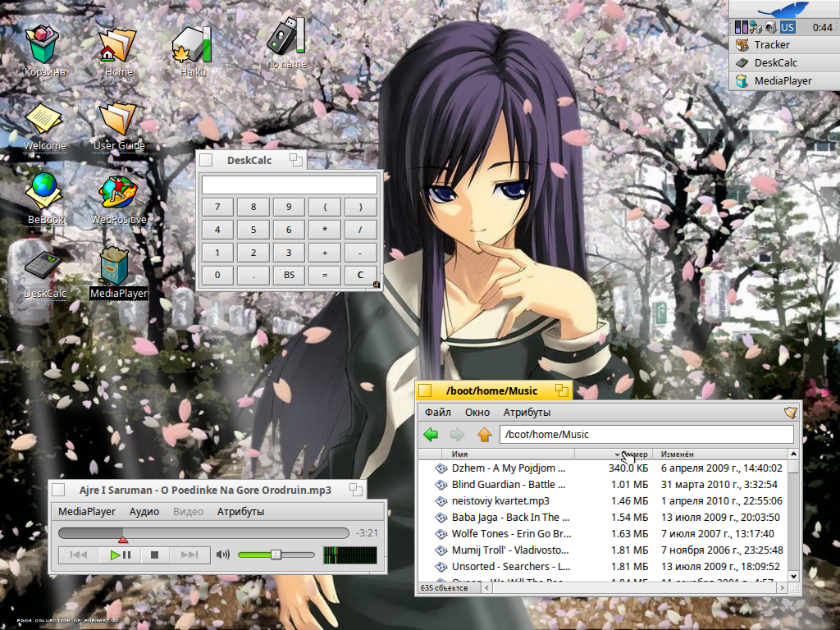Image resolution: width=840 pixels, height=630 pixels.
Task: Toggle play/pause in MediaPlayer
Action: click(120, 555)
